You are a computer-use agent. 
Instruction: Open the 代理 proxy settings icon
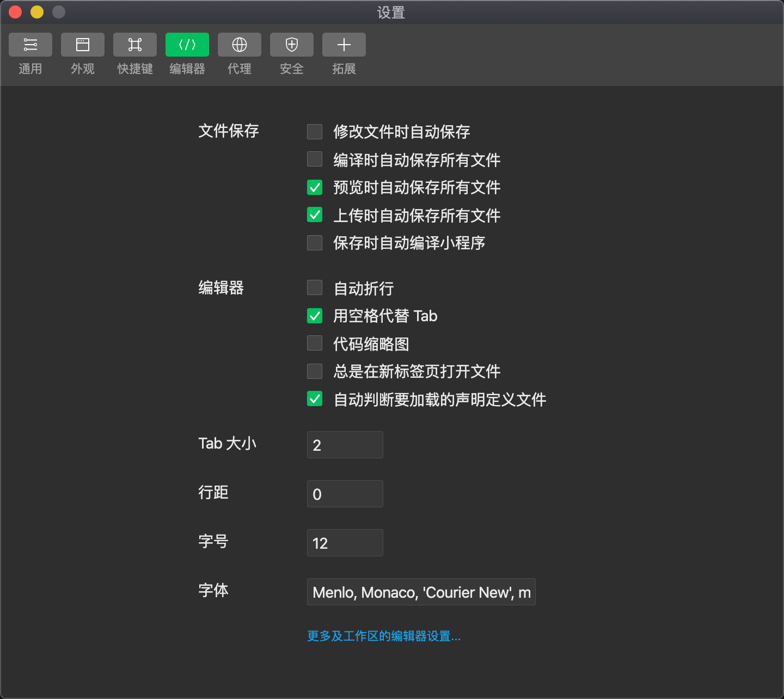click(240, 45)
